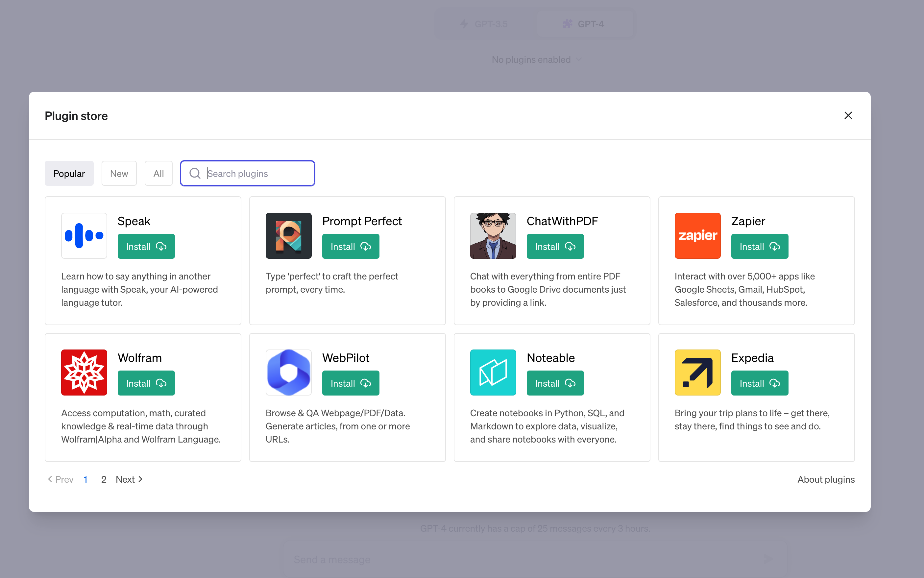
Task: Click the Zapier title text
Action: (748, 221)
